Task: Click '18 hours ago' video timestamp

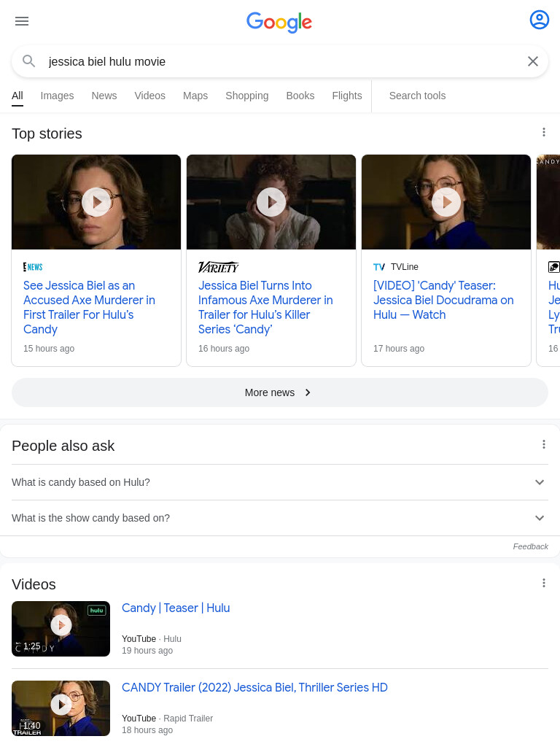Action: click(147, 729)
